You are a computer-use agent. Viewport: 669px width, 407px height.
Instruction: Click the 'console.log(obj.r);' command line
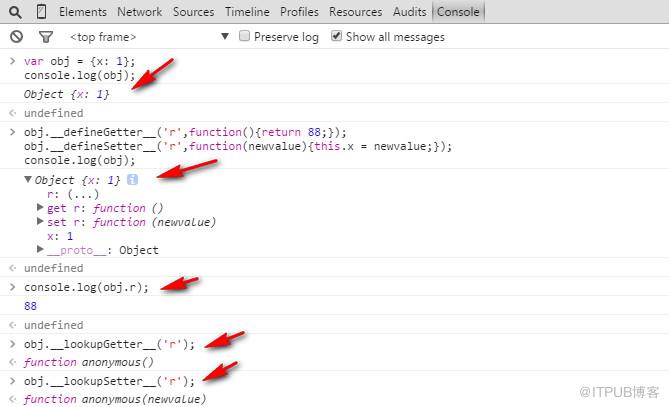click(x=87, y=287)
